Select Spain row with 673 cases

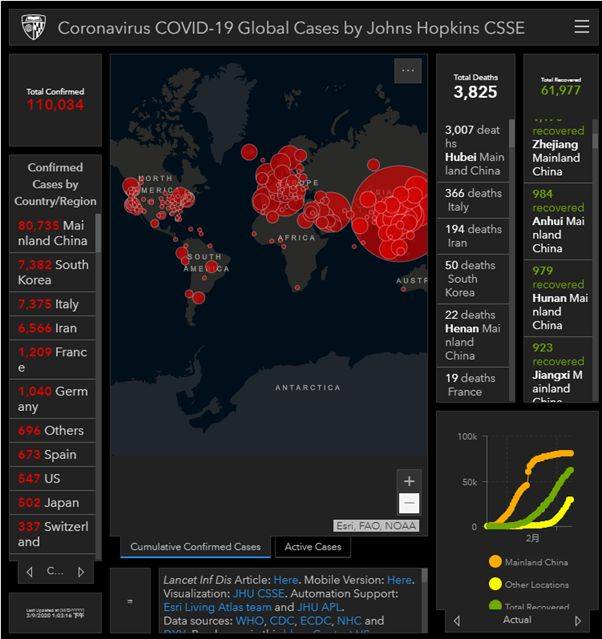52,454
